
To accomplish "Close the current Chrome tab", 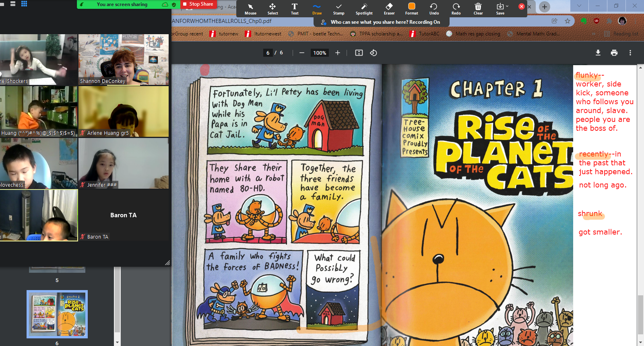I will [529, 6].
